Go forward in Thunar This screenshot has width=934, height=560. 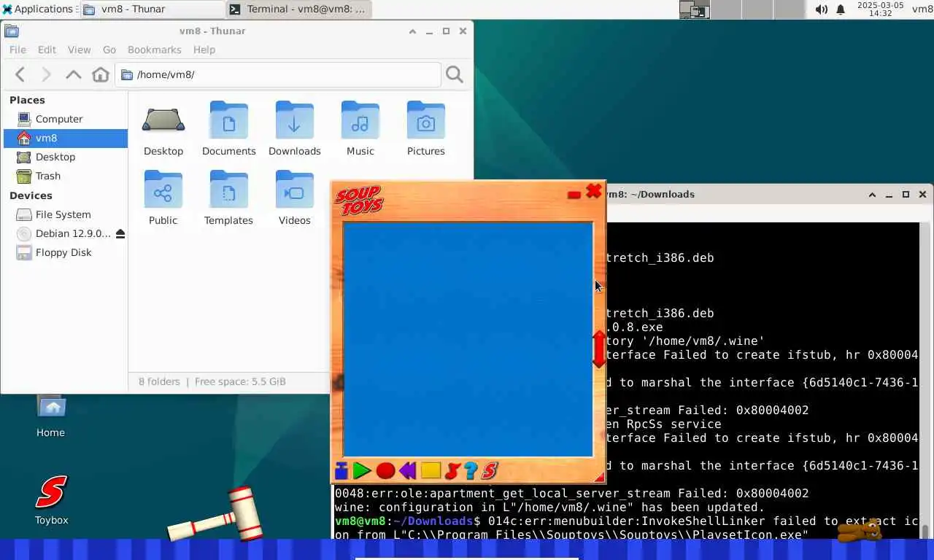point(46,74)
